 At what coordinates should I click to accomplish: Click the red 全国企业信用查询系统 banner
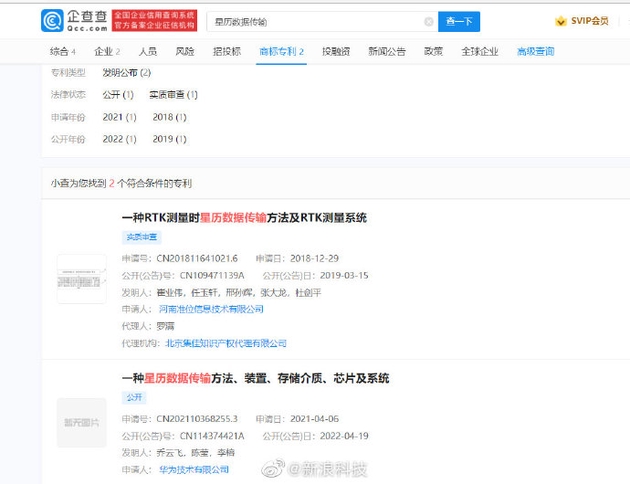click(x=154, y=20)
